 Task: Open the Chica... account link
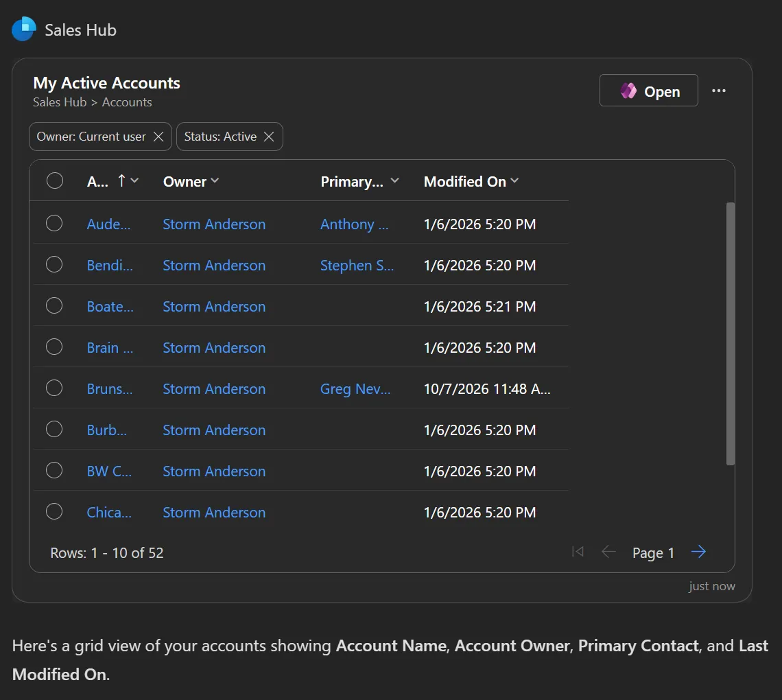click(109, 513)
